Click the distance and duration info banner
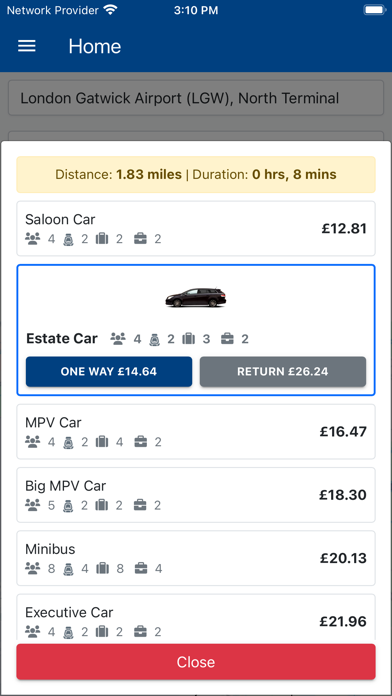This screenshot has height=696, width=392. pos(196,174)
